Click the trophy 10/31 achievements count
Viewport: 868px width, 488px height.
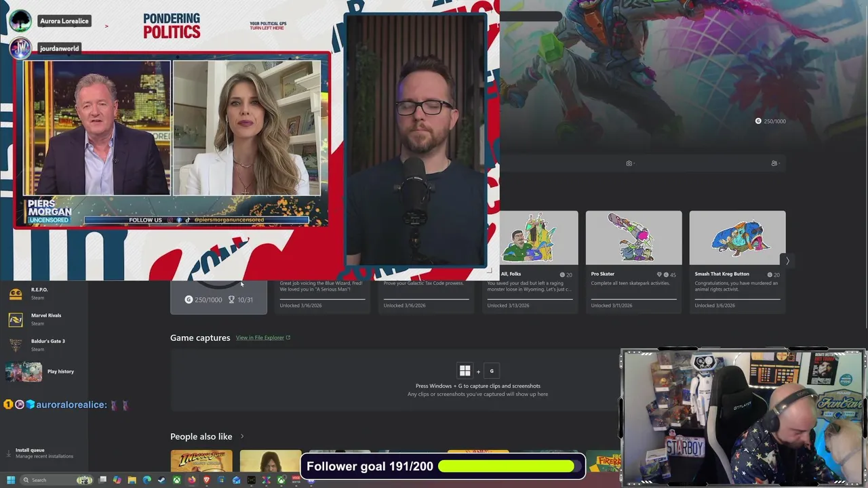[241, 300]
